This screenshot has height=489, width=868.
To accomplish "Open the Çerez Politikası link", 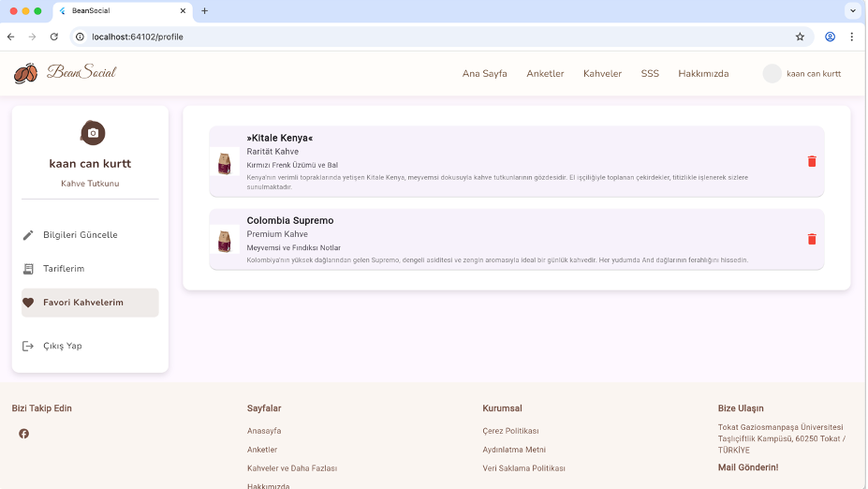I will tap(510, 431).
